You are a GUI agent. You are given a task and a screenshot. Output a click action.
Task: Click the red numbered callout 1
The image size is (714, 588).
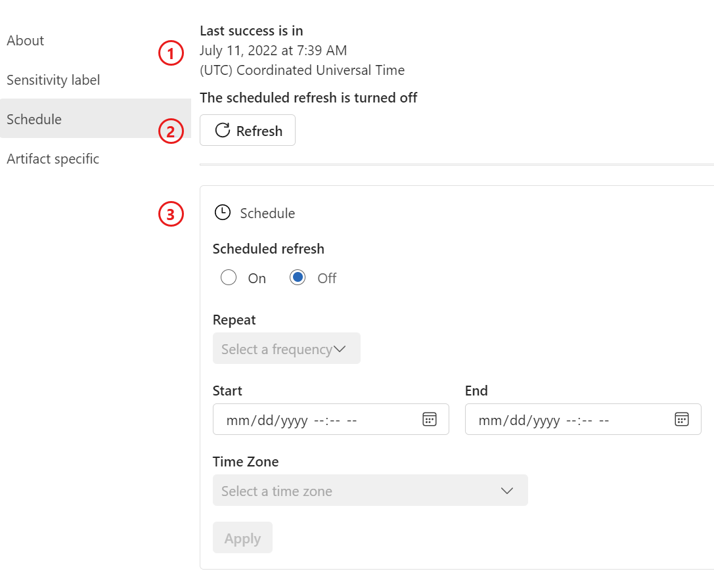click(171, 54)
